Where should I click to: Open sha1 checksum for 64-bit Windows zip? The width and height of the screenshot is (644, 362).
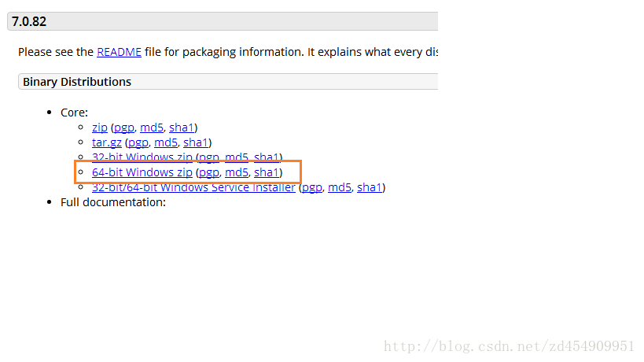[266, 172]
